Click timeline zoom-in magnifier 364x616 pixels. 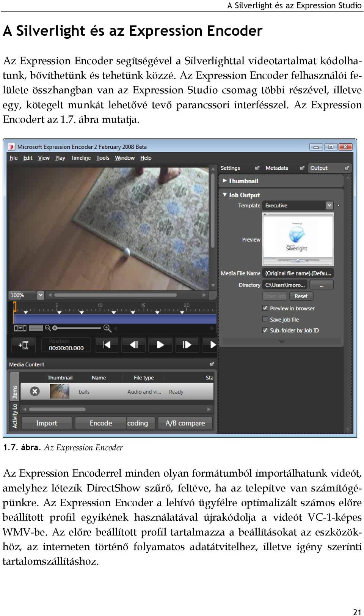click(x=107, y=328)
